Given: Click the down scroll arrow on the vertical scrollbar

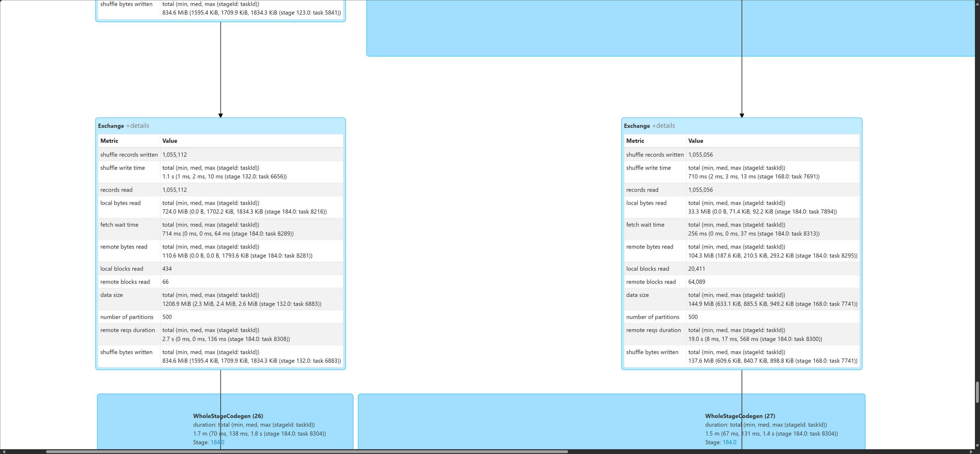Looking at the screenshot, I should tap(977, 445).
